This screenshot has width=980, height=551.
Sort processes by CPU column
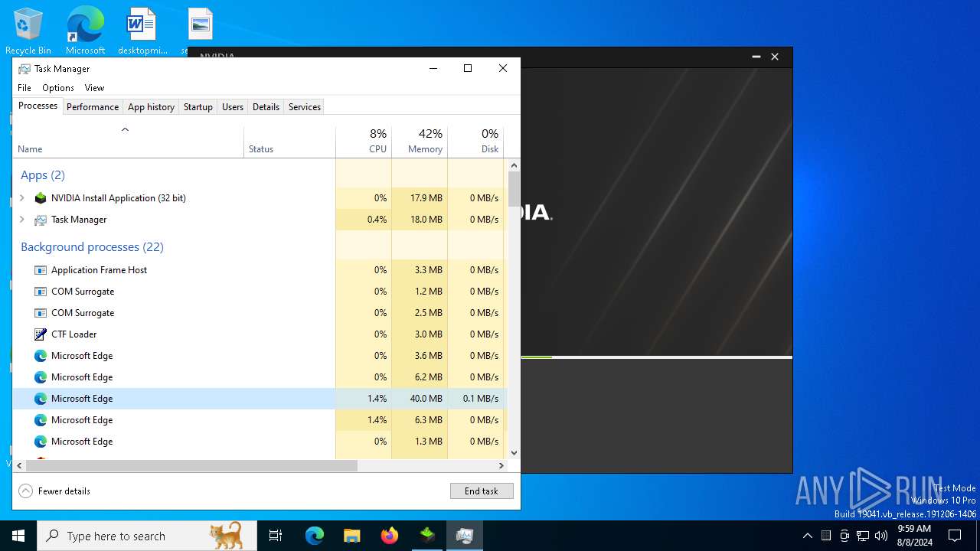(x=364, y=142)
